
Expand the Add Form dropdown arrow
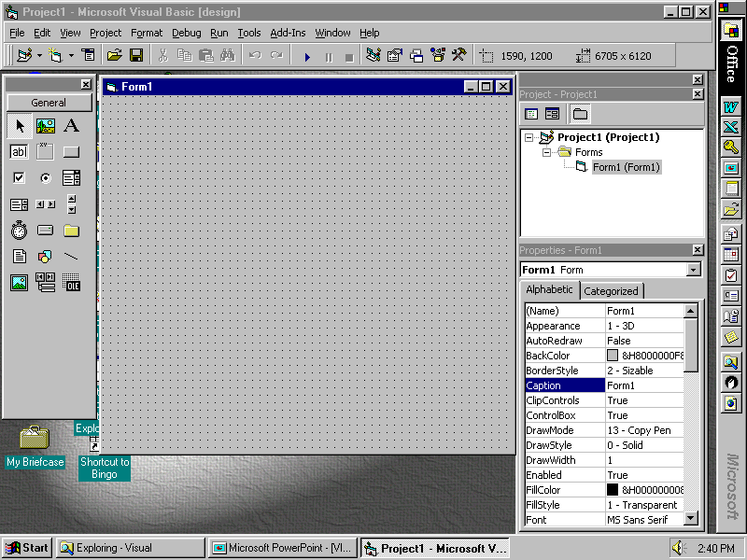[71, 56]
